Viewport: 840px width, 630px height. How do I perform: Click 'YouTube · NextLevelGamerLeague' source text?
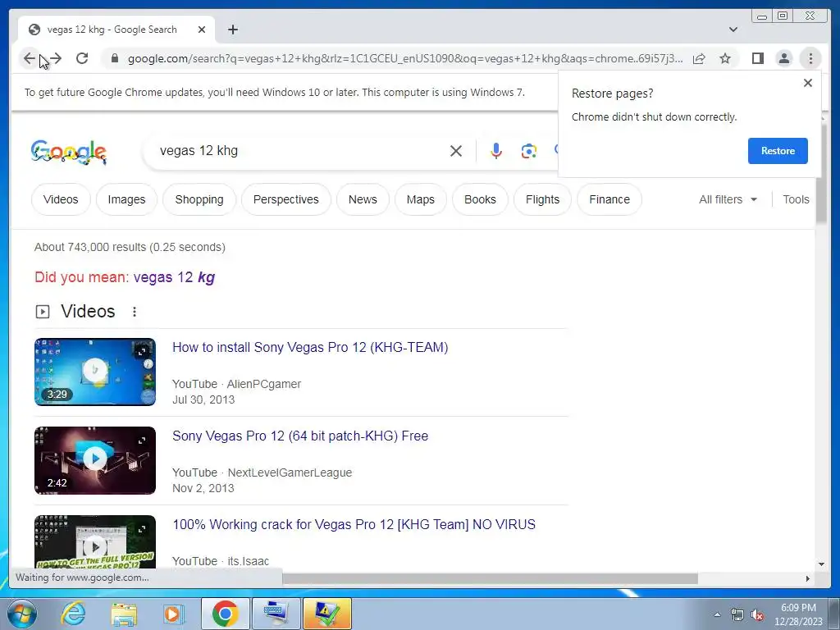coord(262,472)
